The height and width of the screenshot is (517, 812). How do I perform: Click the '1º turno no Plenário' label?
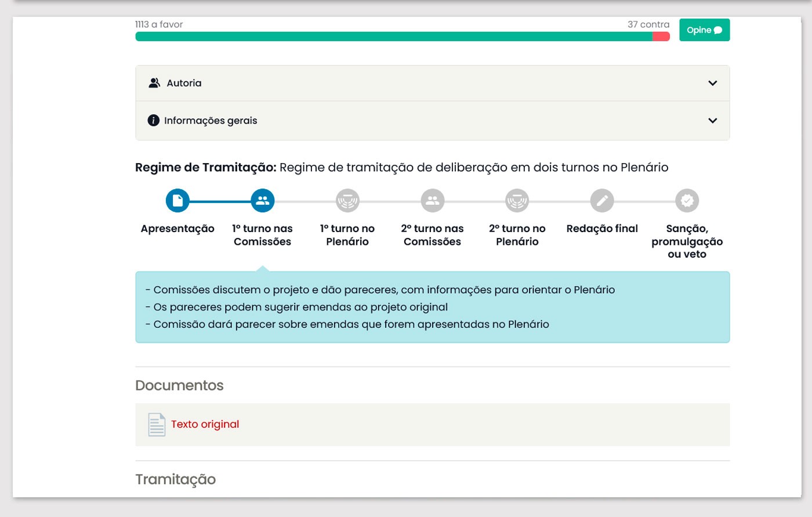pyautogui.click(x=347, y=235)
